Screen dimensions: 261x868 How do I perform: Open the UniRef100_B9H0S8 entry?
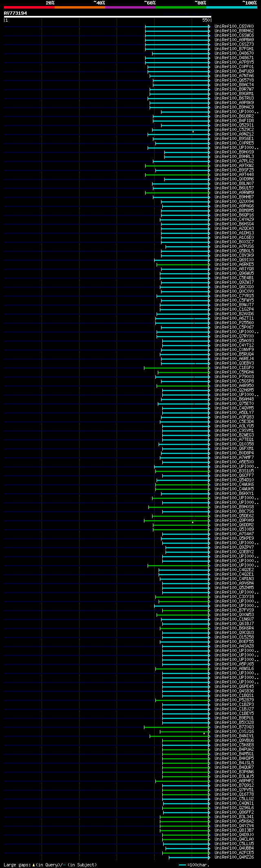(234, 507)
